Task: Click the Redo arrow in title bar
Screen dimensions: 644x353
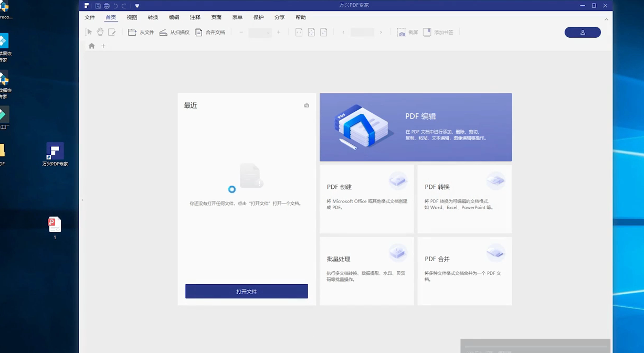Action: coord(124,6)
